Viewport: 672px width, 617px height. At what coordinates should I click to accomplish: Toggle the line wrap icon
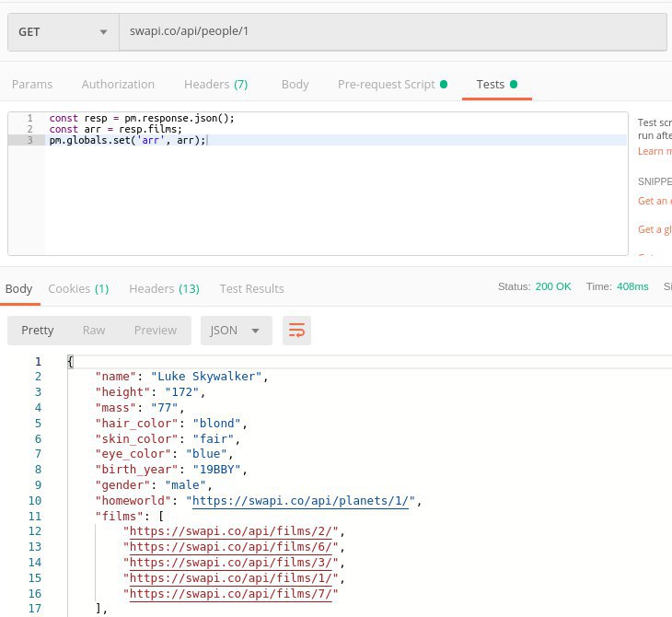296,331
